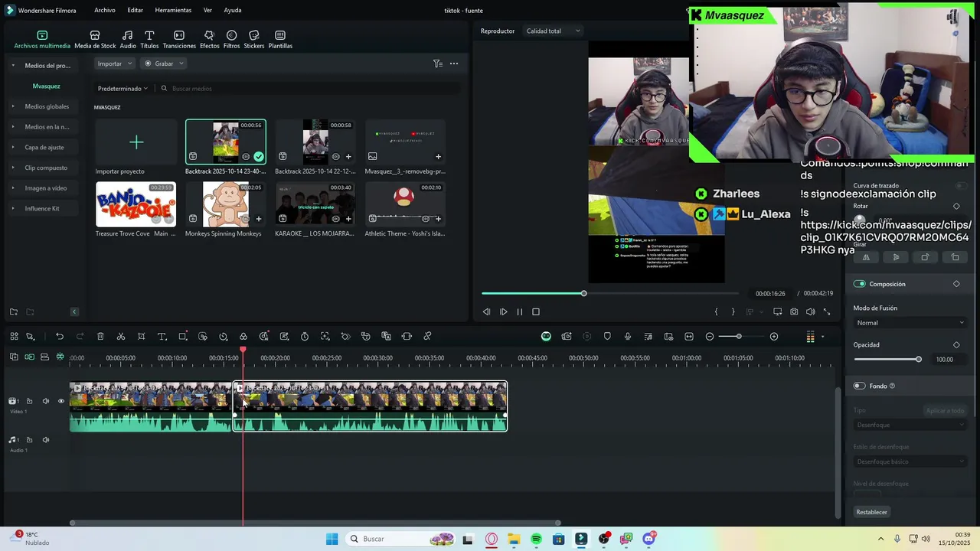The width and height of the screenshot is (980, 551).
Task: Click the Restablecer button
Action: tap(872, 512)
